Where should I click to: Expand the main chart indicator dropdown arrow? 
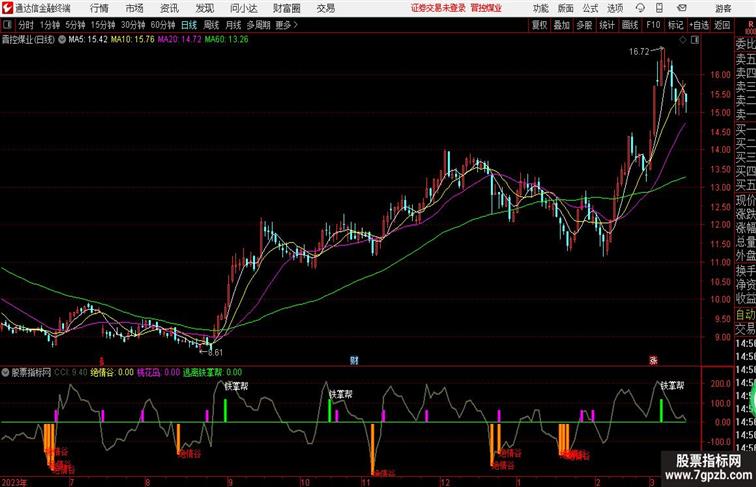(x=62, y=40)
